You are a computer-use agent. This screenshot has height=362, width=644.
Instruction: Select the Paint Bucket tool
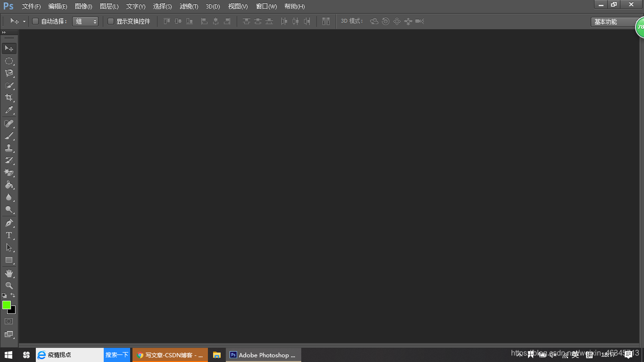pos(9,185)
